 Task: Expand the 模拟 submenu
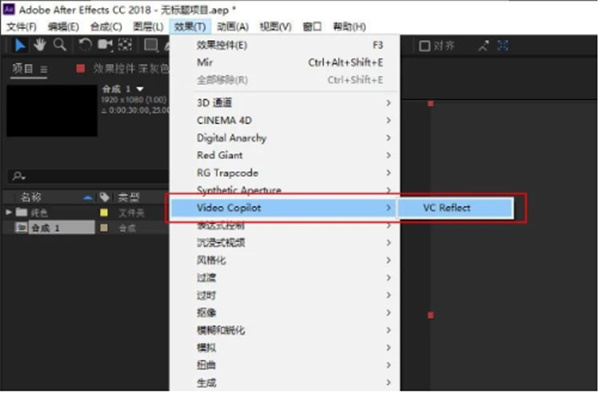tap(285, 348)
